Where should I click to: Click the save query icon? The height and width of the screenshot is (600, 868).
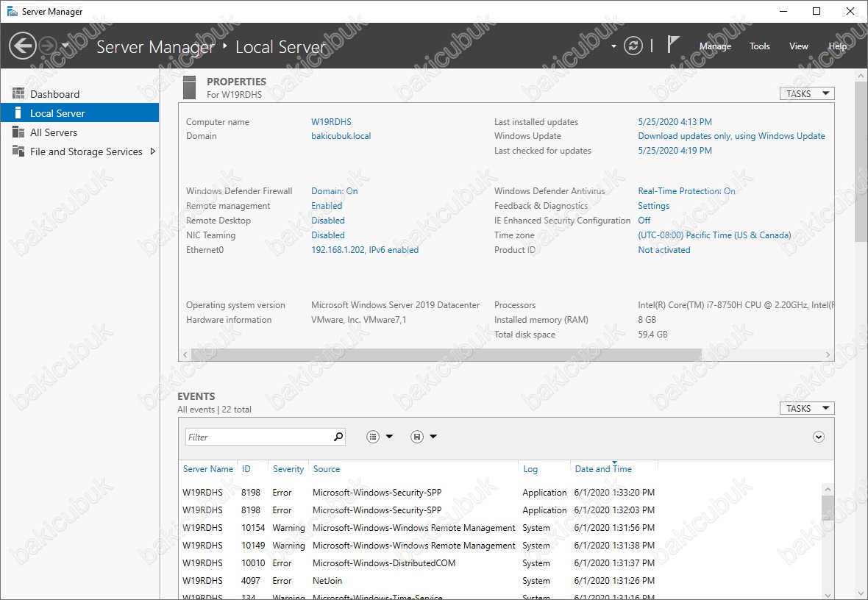click(x=417, y=437)
